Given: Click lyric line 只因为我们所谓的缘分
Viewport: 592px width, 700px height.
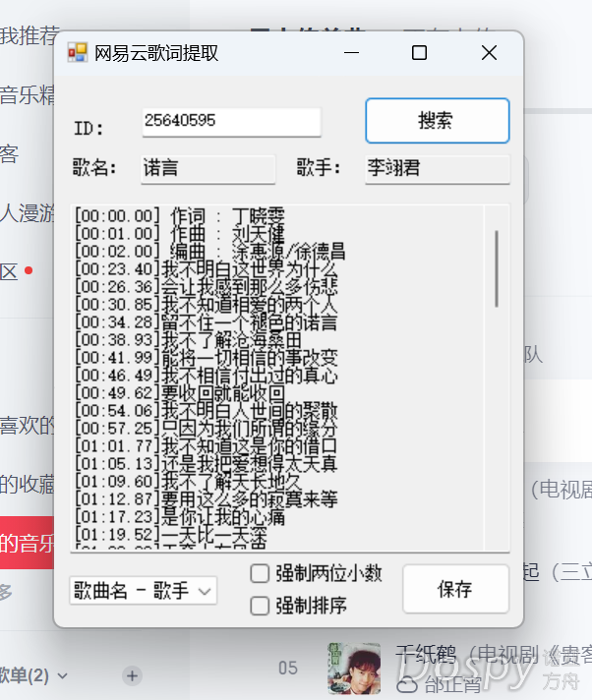Looking at the screenshot, I should [206, 428].
